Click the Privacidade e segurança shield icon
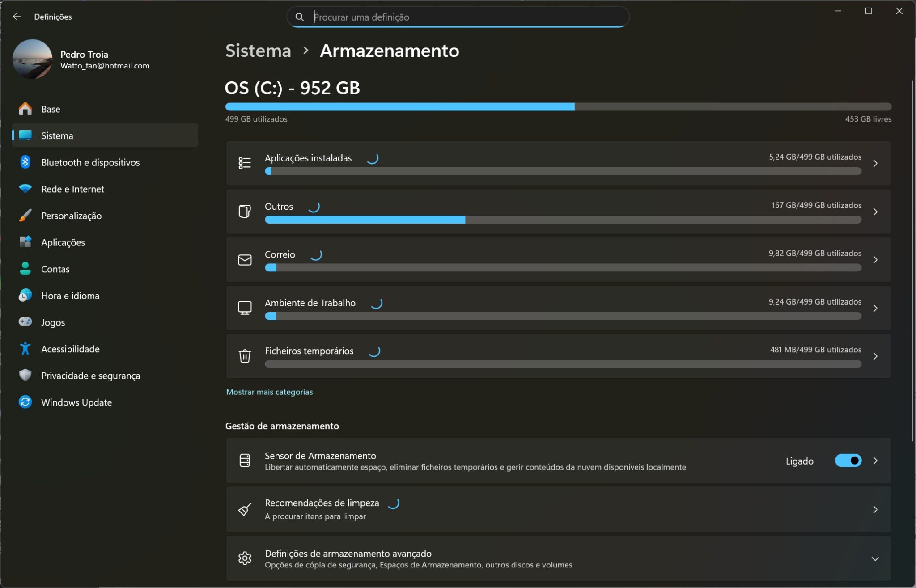 (x=25, y=375)
